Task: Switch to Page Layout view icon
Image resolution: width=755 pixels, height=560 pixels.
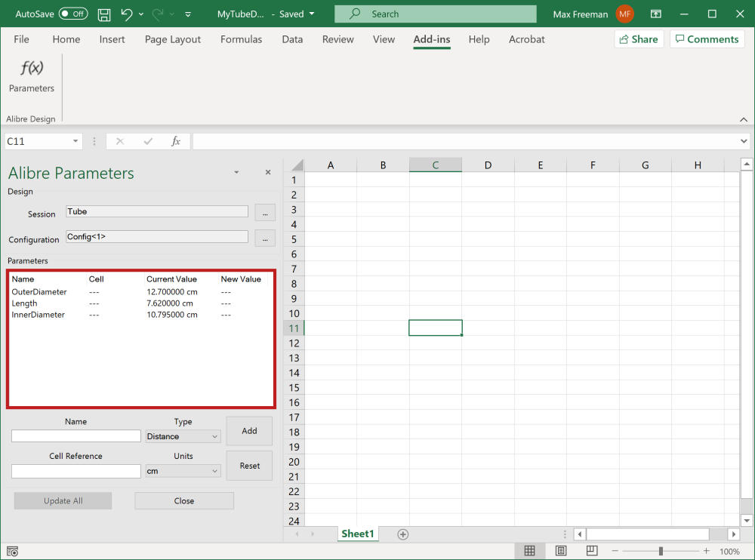Action: (x=561, y=551)
